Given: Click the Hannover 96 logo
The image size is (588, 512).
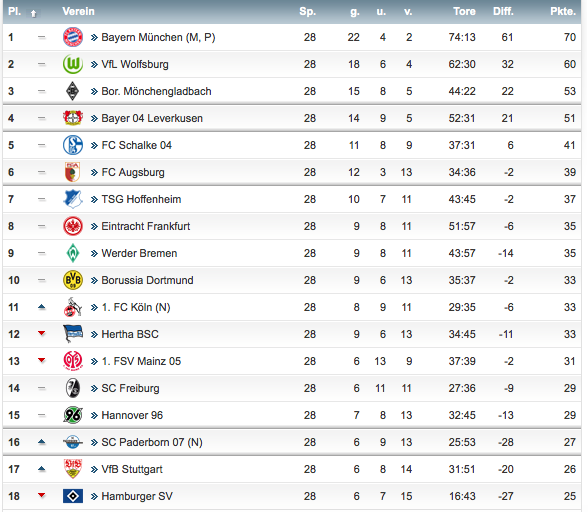Looking at the screenshot, I should coord(73,415).
